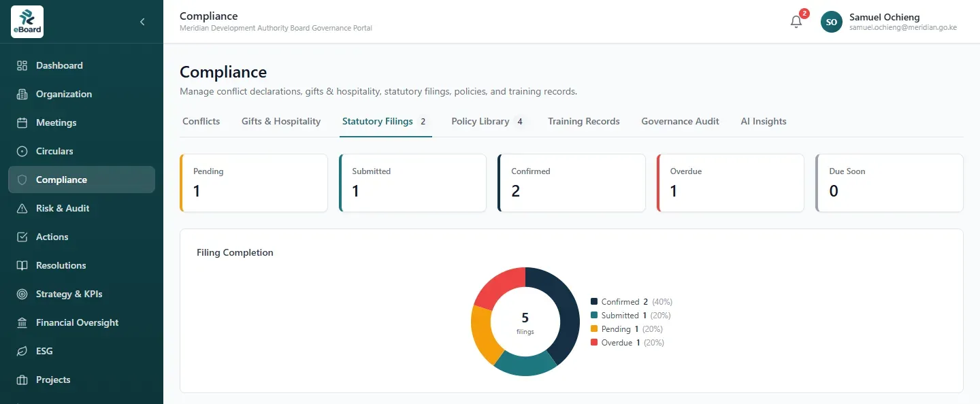Viewport: 980px width, 404px height.
Task: Open Meetings in the sidebar
Action: click(x=82, y=122)
